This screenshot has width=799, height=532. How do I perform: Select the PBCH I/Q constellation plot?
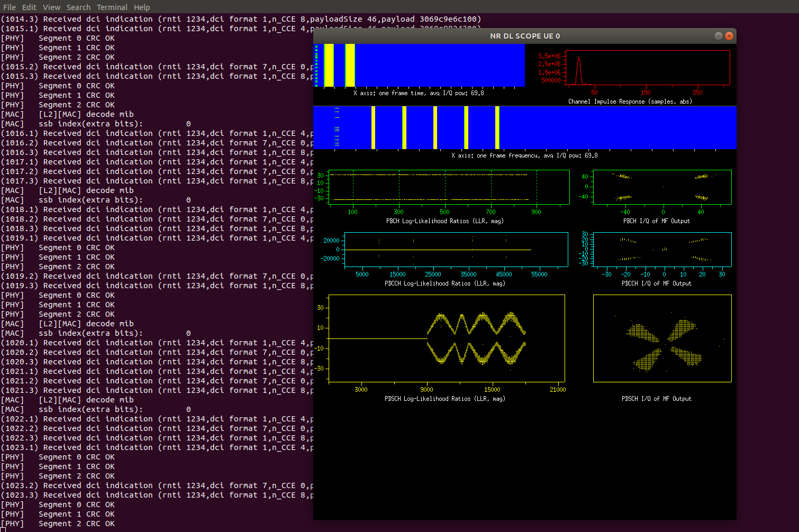662,187
